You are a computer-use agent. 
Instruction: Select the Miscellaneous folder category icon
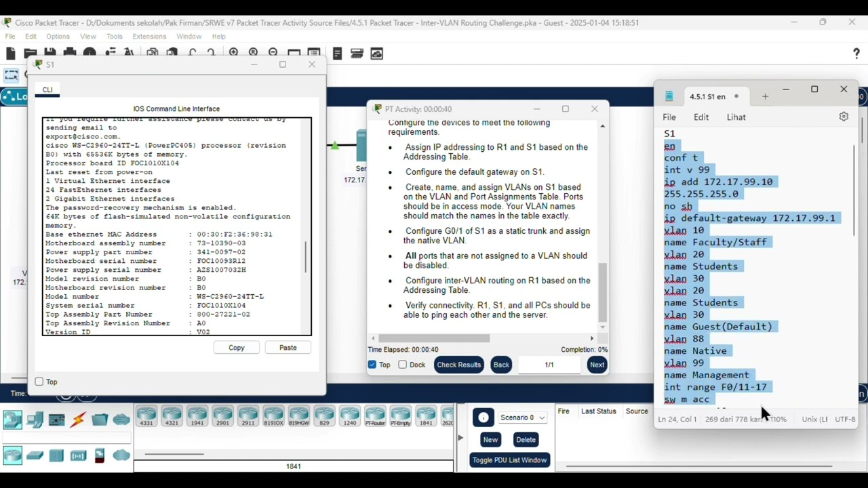point(100,420)
